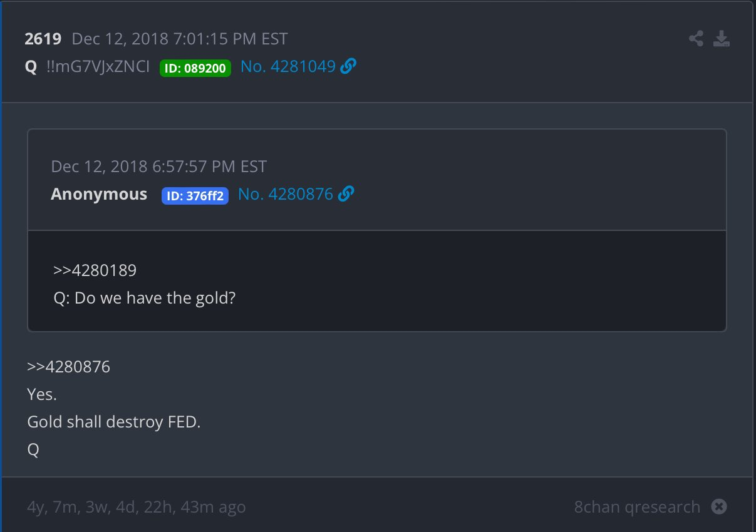Viewport: 756px width, 532px height.
Task: Click the download icon in the top right
Action: click(722, 38)
